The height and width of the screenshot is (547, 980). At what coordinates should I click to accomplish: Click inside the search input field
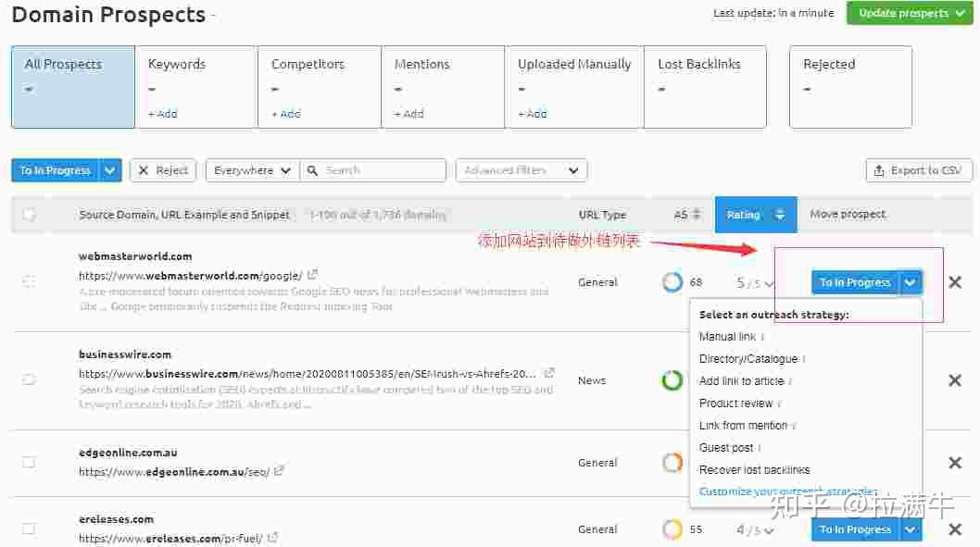click(x=380, y=170)
